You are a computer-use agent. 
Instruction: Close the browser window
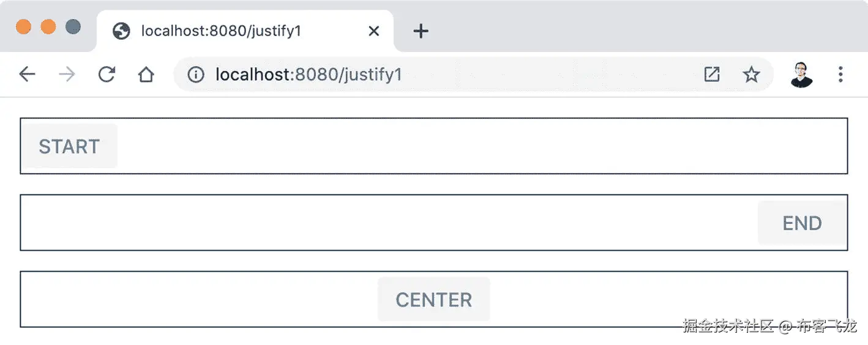point(23,27)
